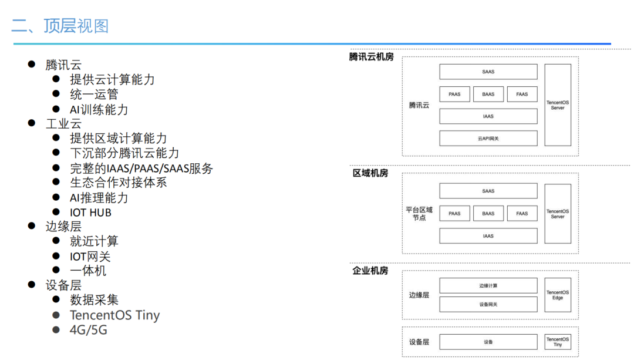Image resolution: width=634 pixels, height=364 pixels.
Task: Select the 生态合作对接体系 bullet
Action: pyautogui.click(x=118, y=183)
